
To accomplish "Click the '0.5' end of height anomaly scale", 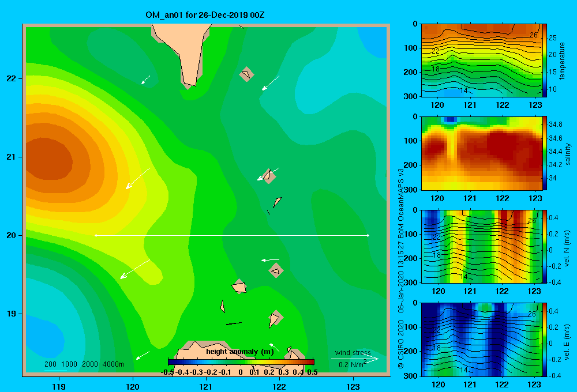I will [x=312, y=372].
